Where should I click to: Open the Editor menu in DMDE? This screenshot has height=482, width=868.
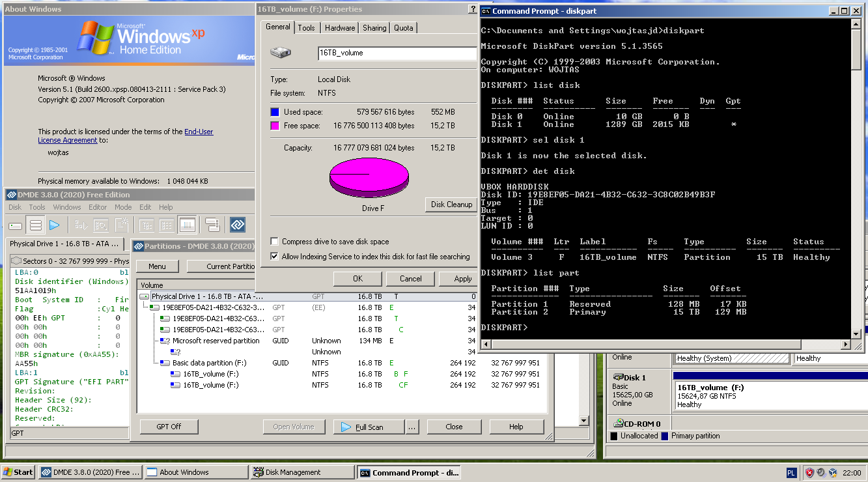98,207
